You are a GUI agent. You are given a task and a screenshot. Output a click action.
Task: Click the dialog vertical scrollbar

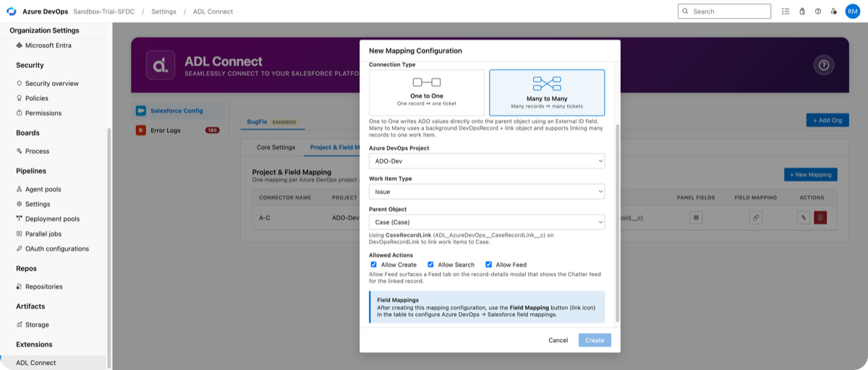(617, 223)
